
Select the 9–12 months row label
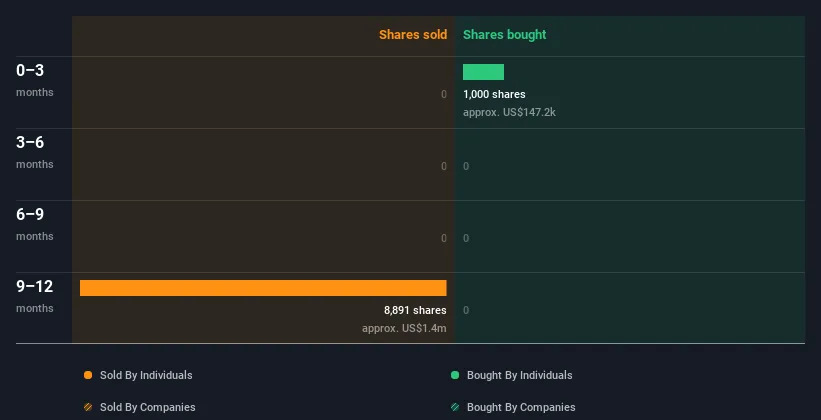tap(35, 296)
